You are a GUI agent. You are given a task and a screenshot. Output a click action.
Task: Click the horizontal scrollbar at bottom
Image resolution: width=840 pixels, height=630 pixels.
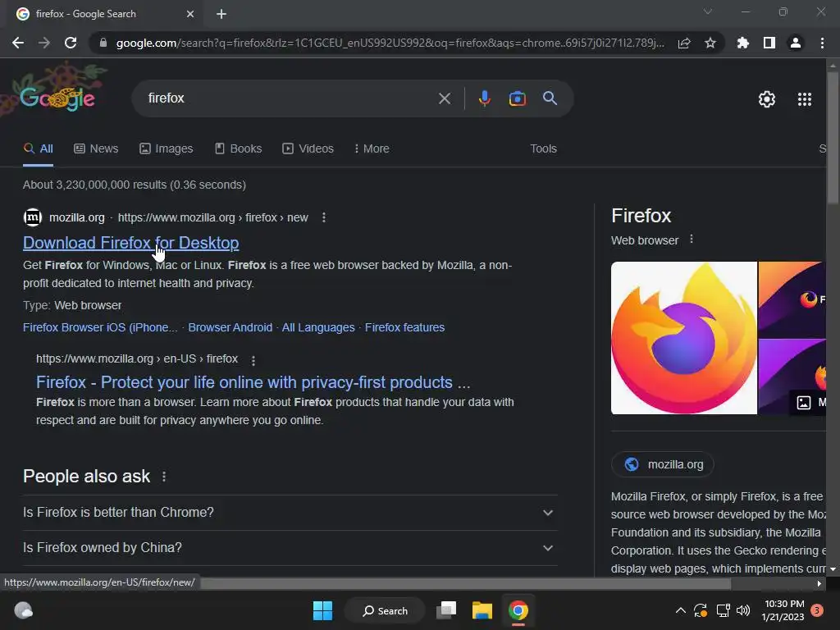[x=466, y=584]
